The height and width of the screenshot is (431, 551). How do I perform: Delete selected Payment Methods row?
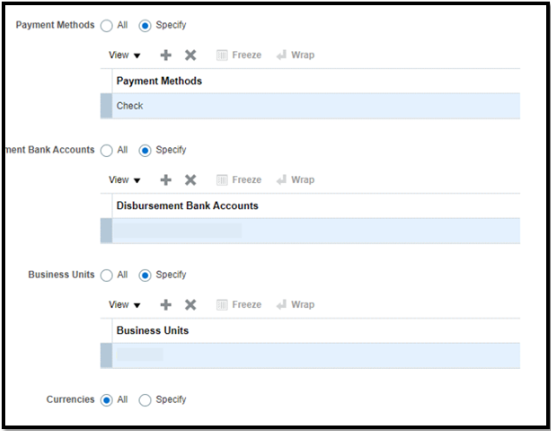[x=190, y=55]
